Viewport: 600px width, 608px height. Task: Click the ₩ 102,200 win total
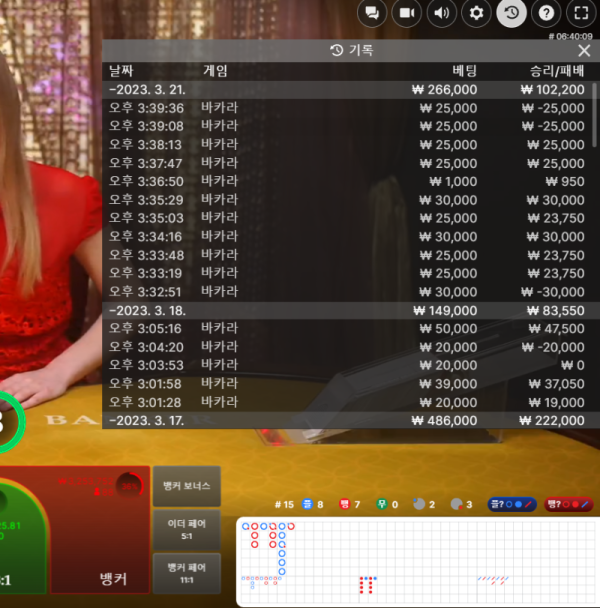coord(552,90)
